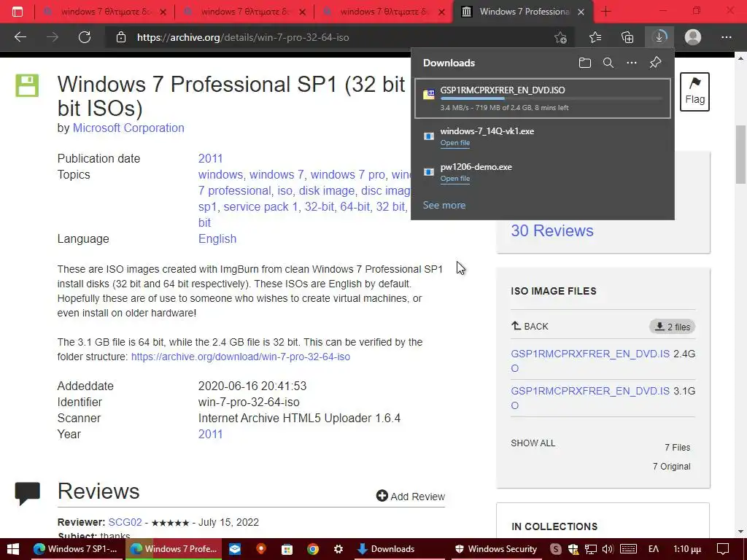Open Collections in Edge toolbar
The image size is (747, 560).
tap(627, 37)
